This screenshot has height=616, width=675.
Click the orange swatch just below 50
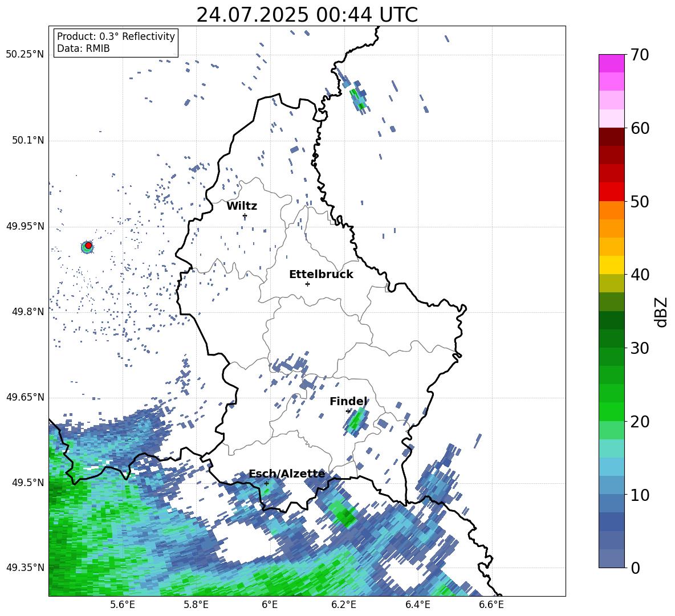pyautogui.click(x=611, y=210)
